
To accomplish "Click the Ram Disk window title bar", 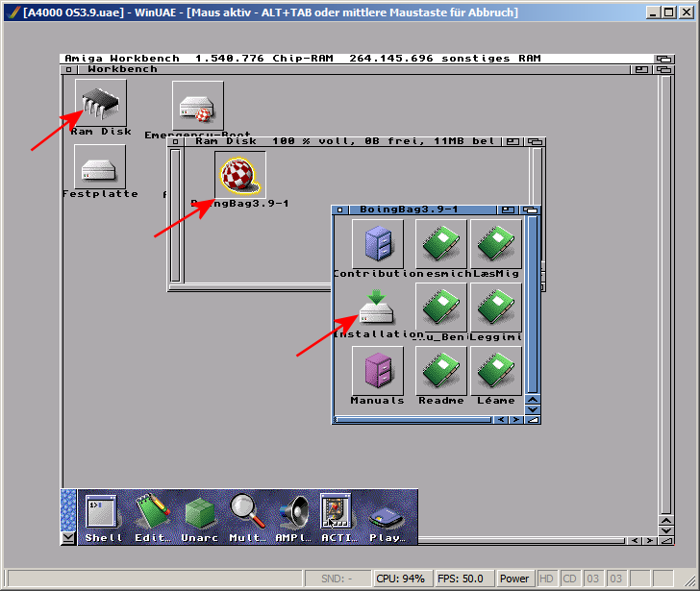I will (342, 141).
